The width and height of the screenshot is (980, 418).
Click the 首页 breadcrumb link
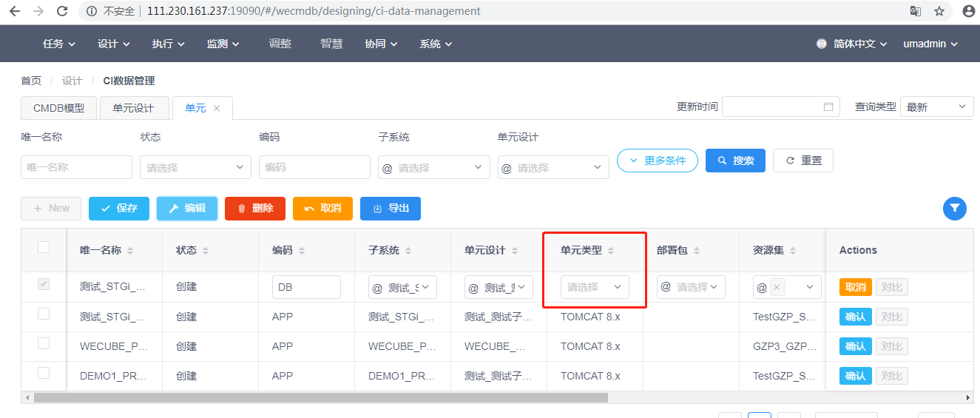(x=31, y=81)
